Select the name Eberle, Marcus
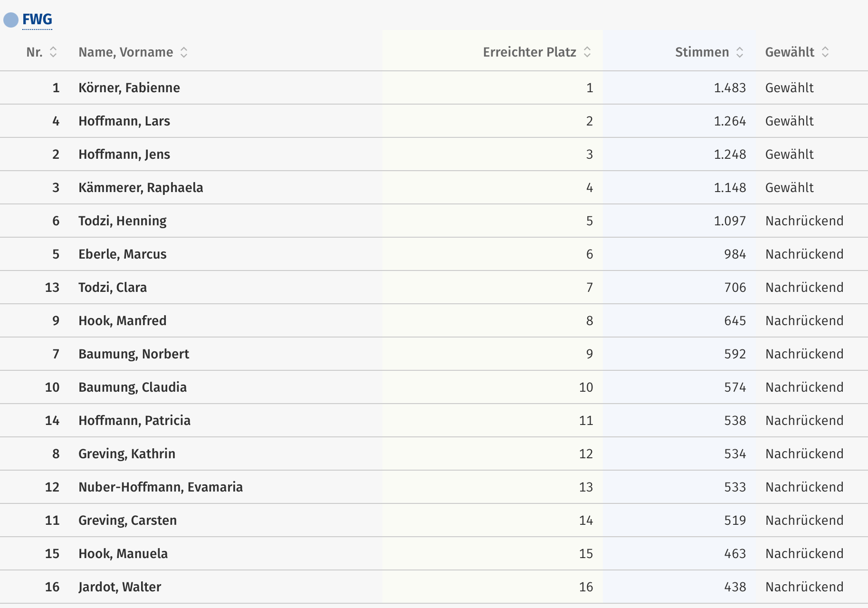The width and height of the screenshot is (868, 608). [123, 254]
